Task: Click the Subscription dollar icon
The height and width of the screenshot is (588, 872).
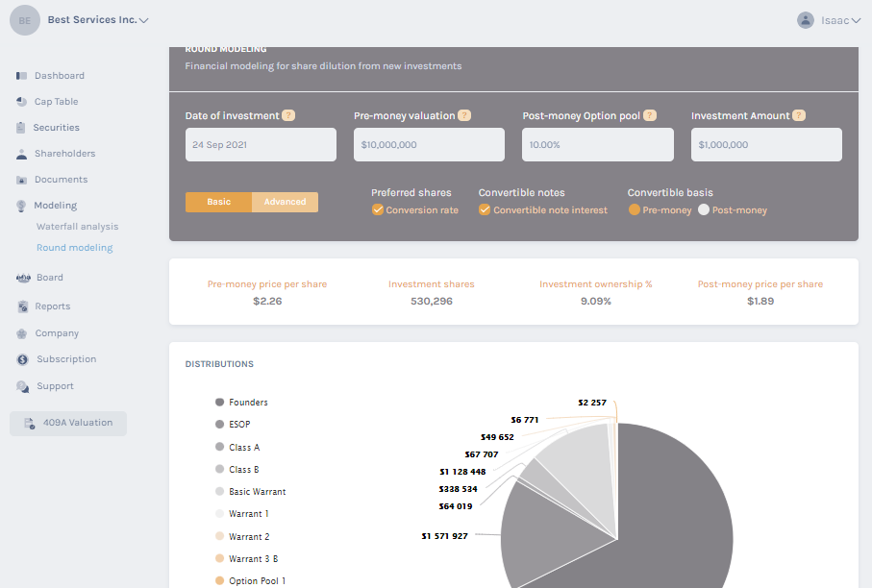Action: point(23,359)
